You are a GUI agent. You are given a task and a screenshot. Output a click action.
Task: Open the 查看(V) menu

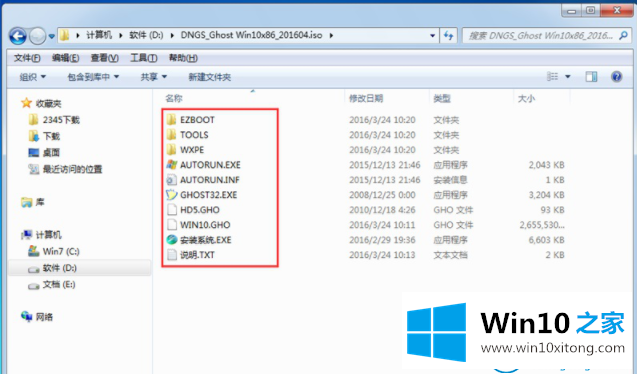104,58
